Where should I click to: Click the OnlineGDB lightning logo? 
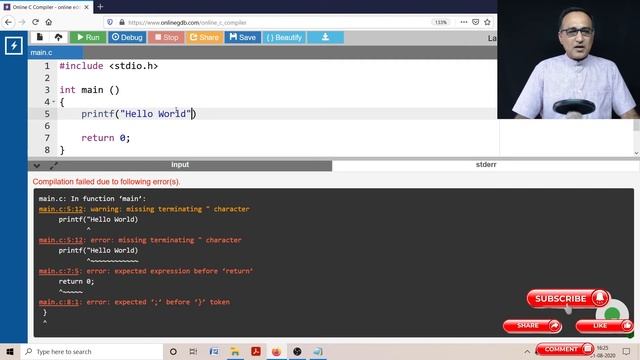point(14,45)
